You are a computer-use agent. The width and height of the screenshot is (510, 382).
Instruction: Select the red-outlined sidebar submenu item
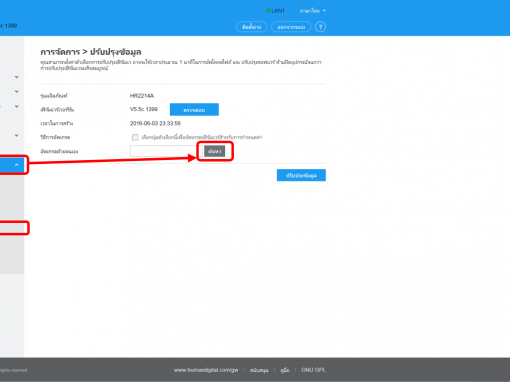pos(13,228)
